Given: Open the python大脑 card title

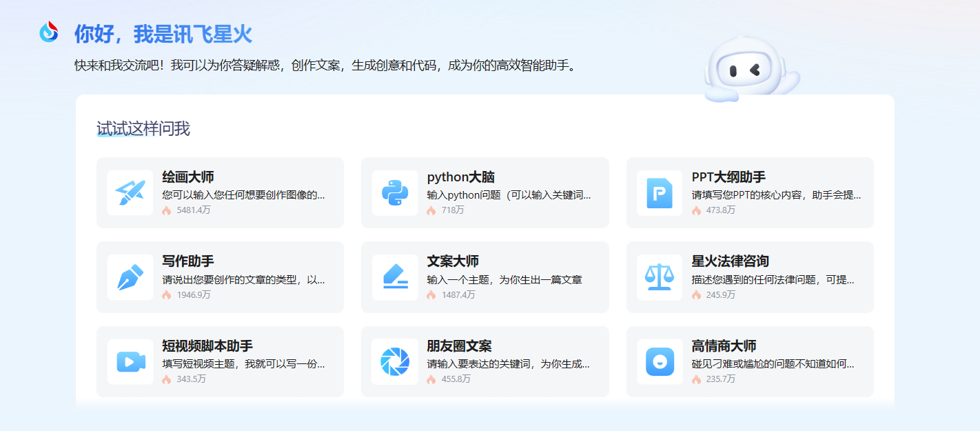Looking at the screenshot, I should pos(461,177).
